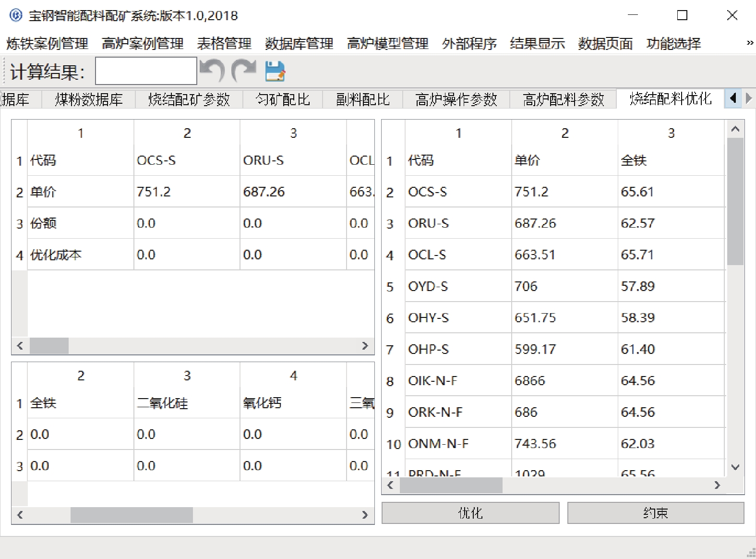Expand the menu bar overflow chevron
Screen dimensions: 756x559
749,43
